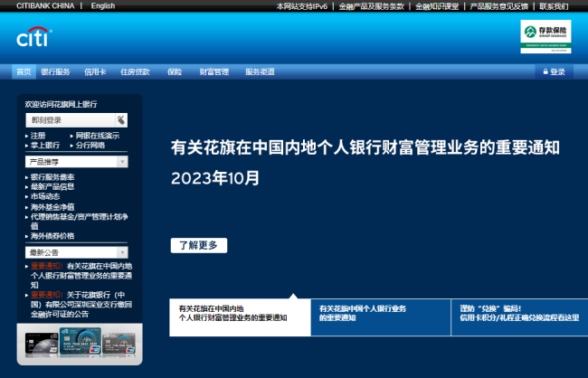This screenshot has width=588, height=378.
Task: Open 海外基金净值 link
Action: (x=52, y=207)
